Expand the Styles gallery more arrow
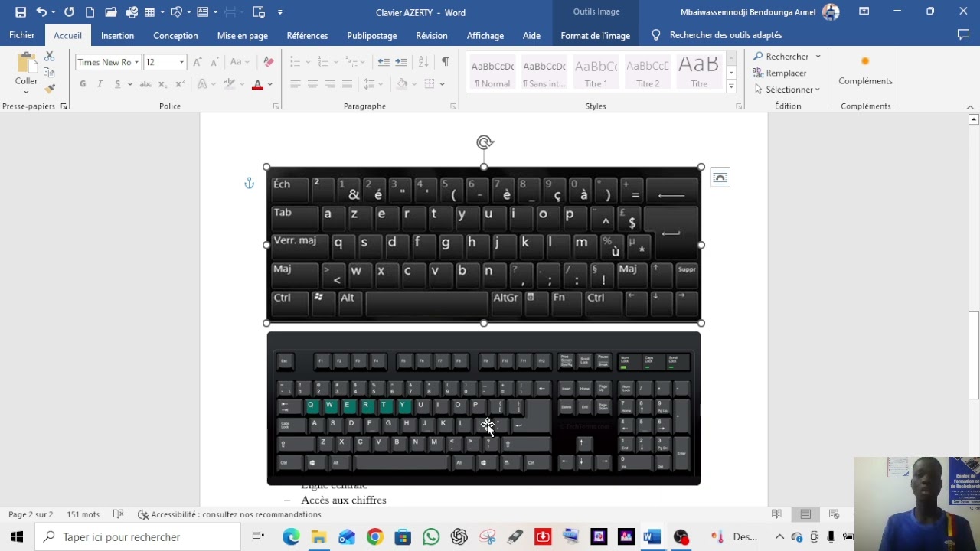 [731, 88]
